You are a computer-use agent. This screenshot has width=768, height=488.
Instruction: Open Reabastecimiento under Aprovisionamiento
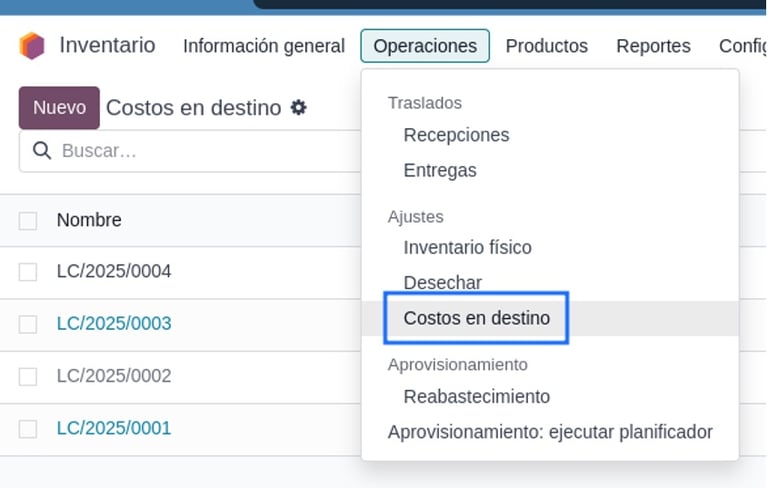(477, 396)
